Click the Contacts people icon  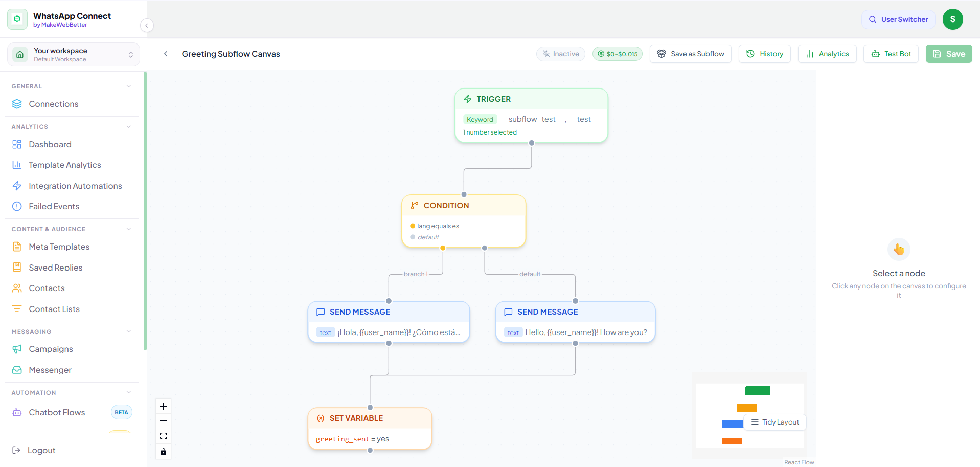(17, 288)
